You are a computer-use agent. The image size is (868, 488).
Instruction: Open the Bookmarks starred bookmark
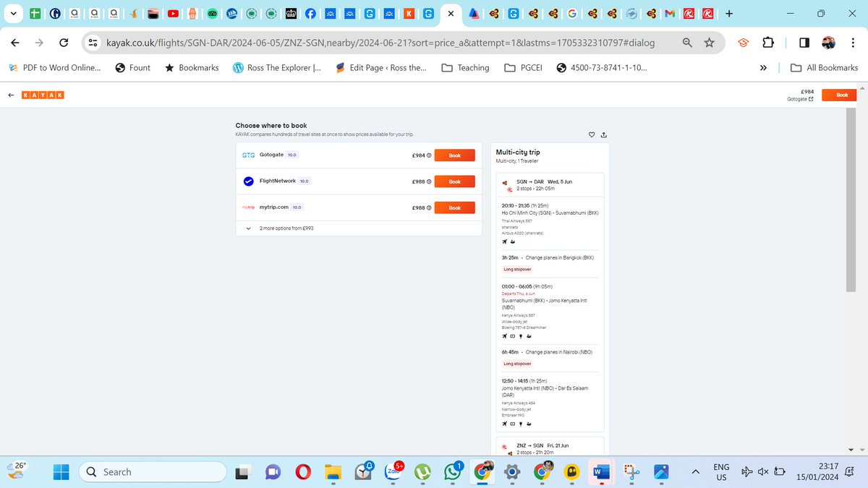coord(192,68)
